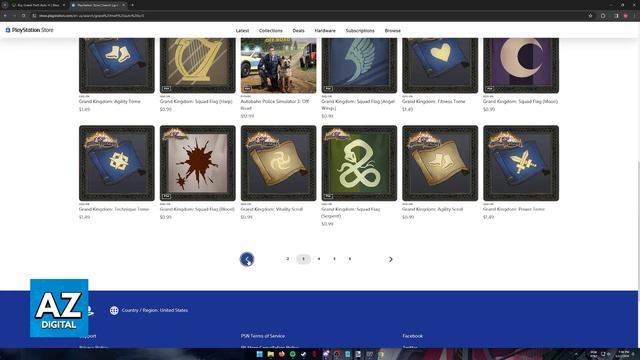Open Squad Flag (Harp) thumbnail
The image size is (640, 360).
pyautogui.click(x=198, y=65)
